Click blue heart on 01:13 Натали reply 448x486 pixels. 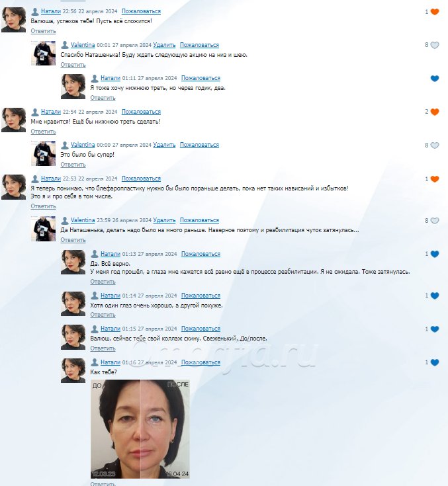pyautogui.click(x=435, y=254)
